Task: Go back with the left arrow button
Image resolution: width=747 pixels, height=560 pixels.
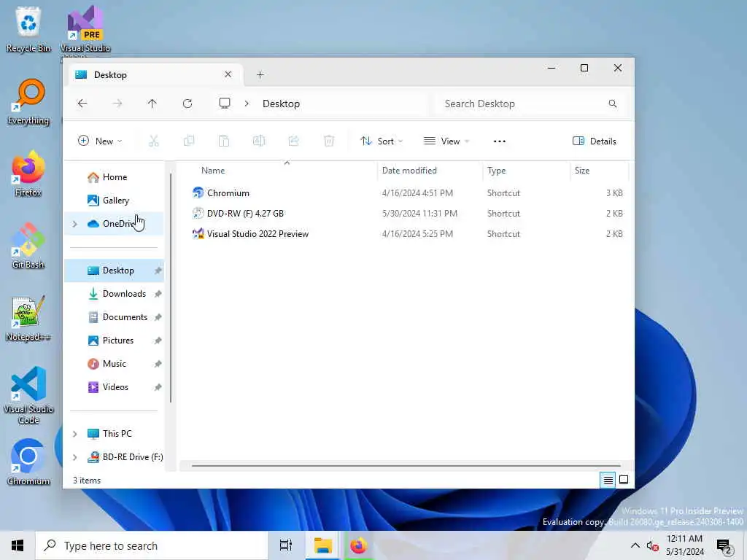Action: pyautogui.click(x=82, y=104)
